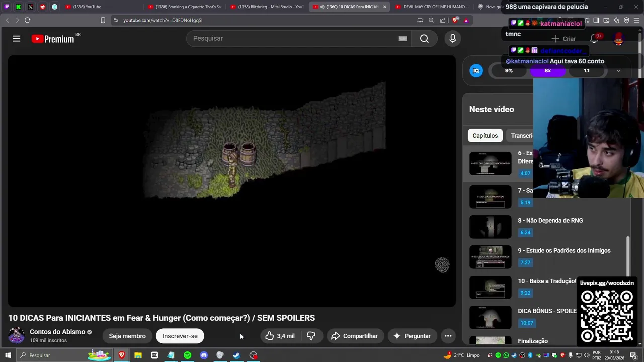Click the Perguntar ask button
644x362 pixels.
(x=412, y=336)
